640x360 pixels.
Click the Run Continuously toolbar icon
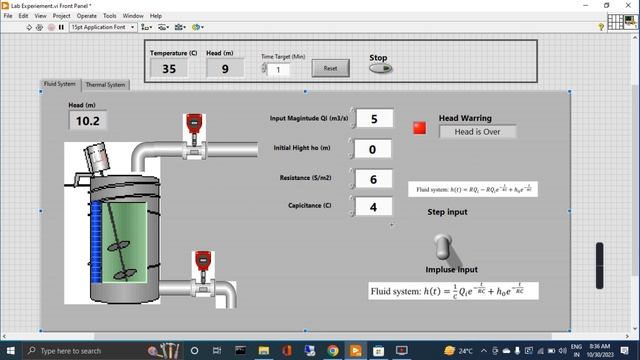pos(40,27)
